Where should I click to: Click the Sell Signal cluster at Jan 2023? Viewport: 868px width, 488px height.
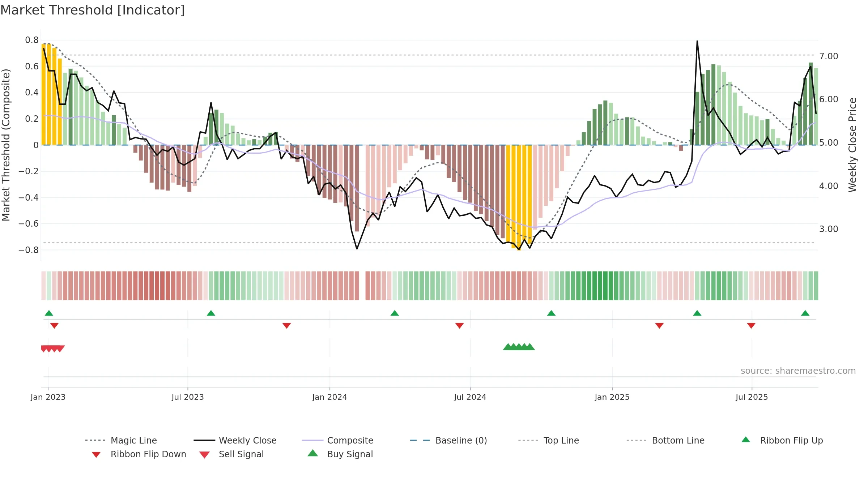53,348
